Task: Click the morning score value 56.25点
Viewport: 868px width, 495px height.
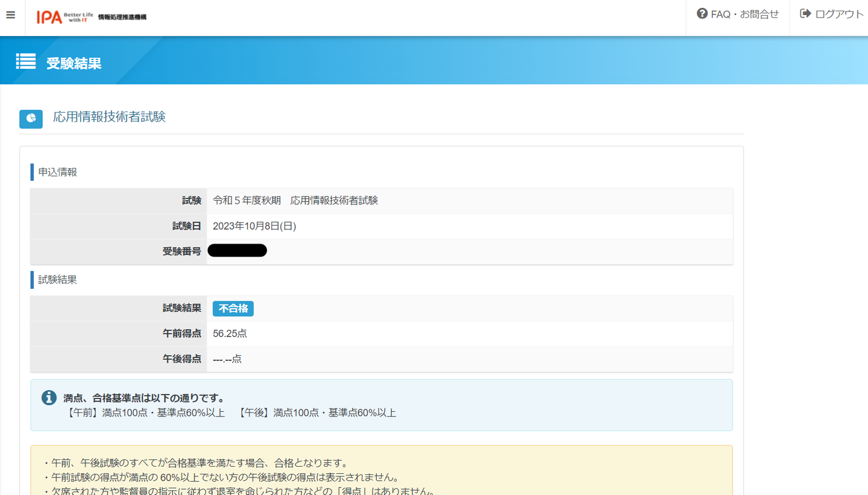Action: pos(230,333)
